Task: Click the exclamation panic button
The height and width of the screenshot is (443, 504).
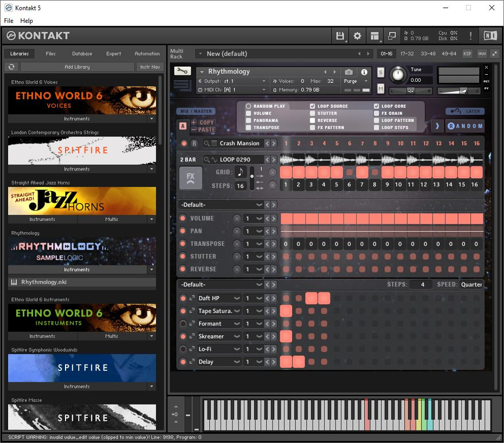Action: pyautogui.click(x=470, y=36)
